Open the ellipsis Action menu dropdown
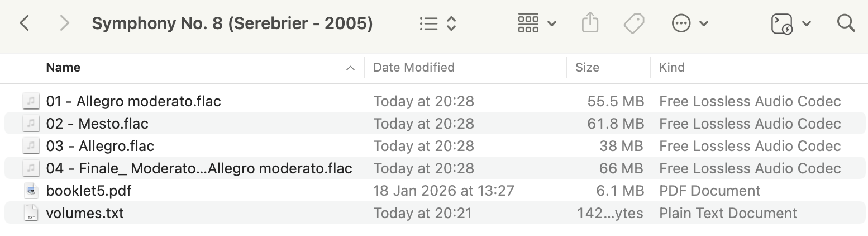 [690, 23]
